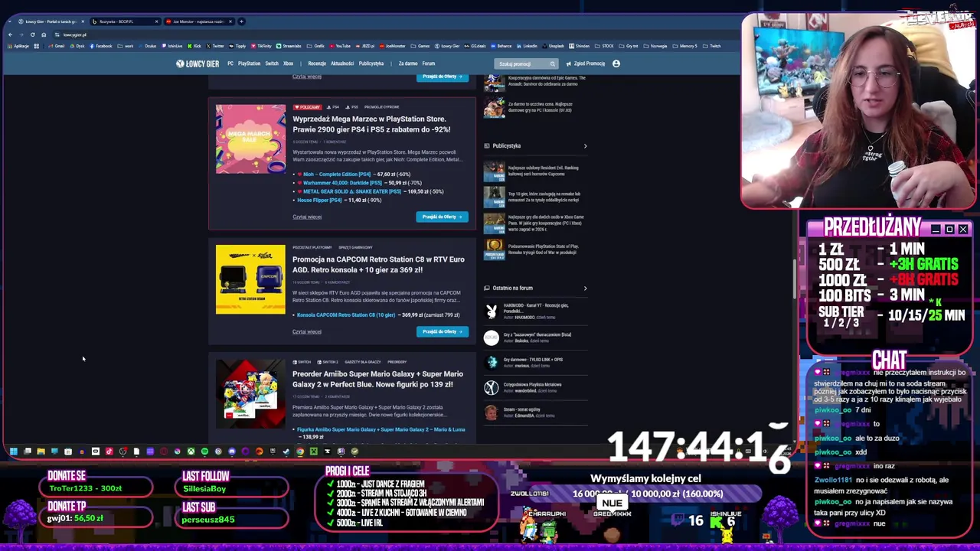The width and height of the screenshot is (980, 551).
Task: Click Przejdź do Oferty for Mega Marzec
Action: click(443, 217)
